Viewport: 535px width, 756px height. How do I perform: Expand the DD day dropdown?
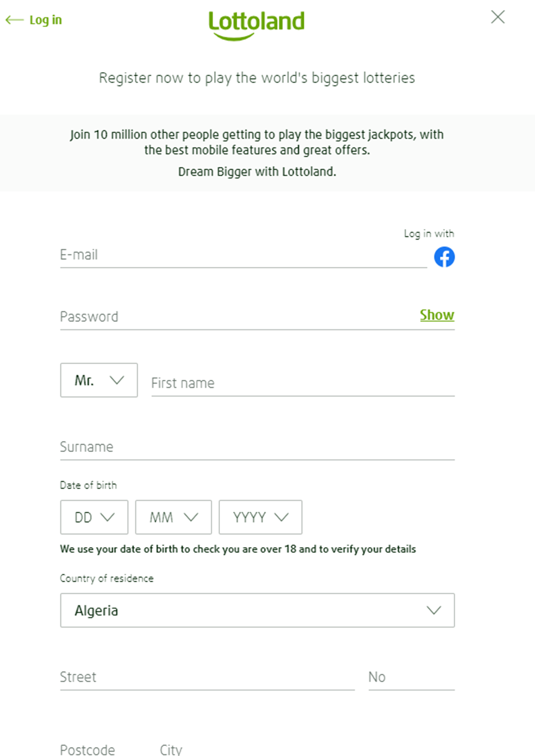click(94, 517)
